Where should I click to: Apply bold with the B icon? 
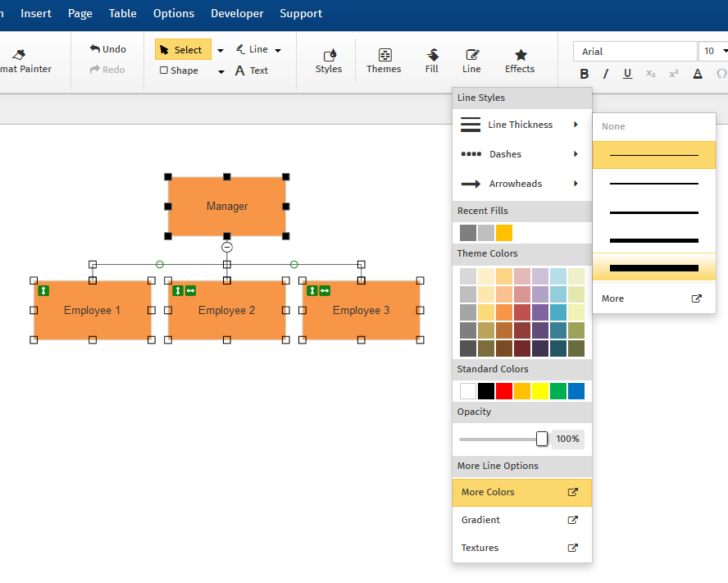(x=585, y=74)
